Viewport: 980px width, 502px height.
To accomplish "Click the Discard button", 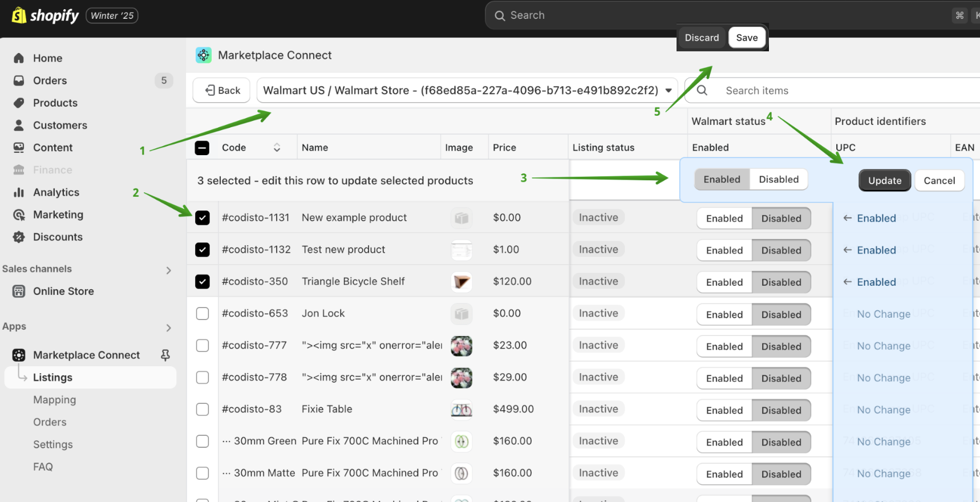I will [702, 38].
